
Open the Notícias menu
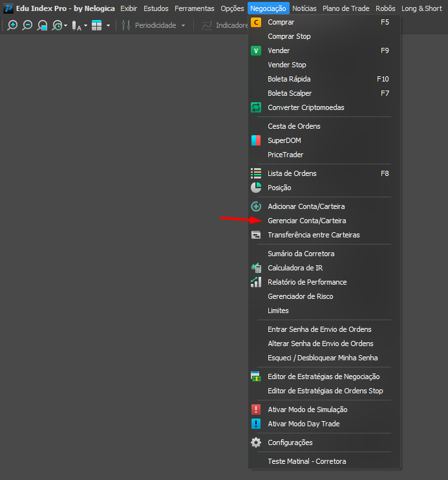pos(304,8)
